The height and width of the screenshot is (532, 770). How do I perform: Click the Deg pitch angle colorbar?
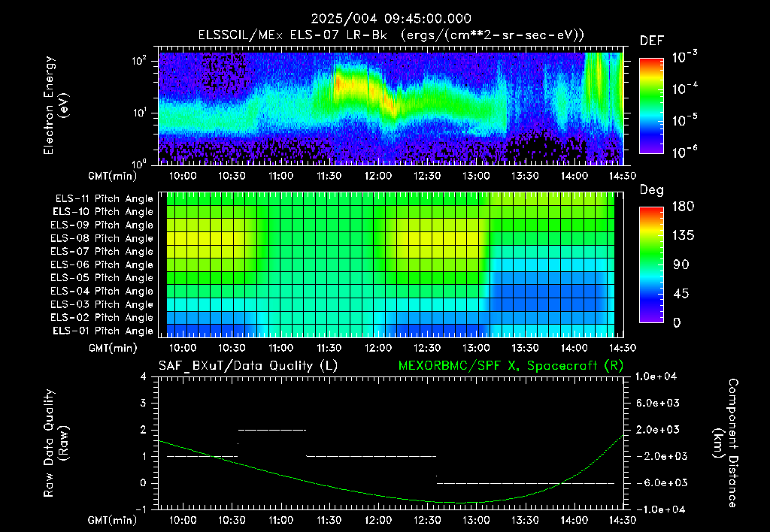651,264
